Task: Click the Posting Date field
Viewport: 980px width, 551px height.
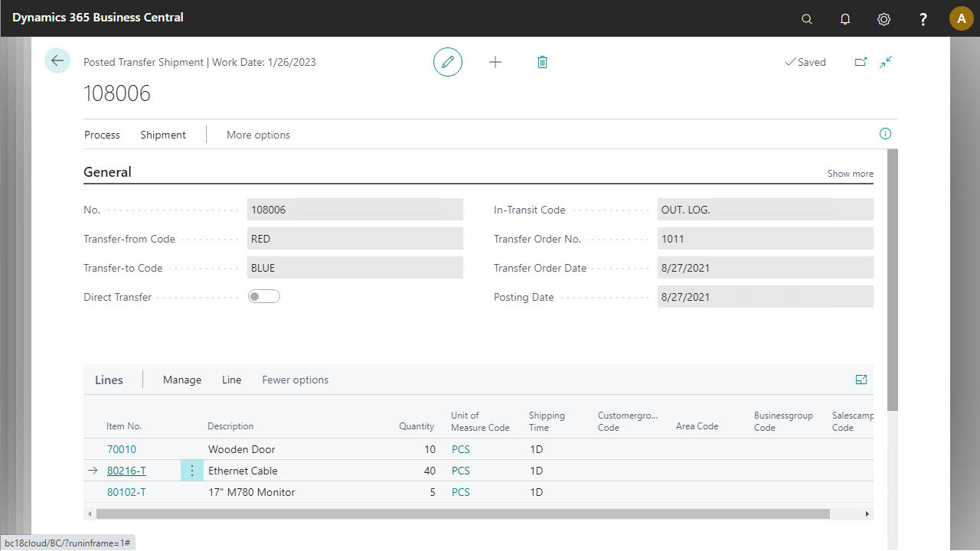Action: coord(766,297)
